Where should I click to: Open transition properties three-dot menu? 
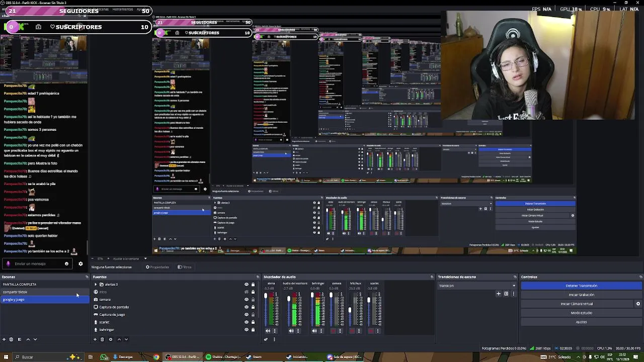click(x=513, y=294)
